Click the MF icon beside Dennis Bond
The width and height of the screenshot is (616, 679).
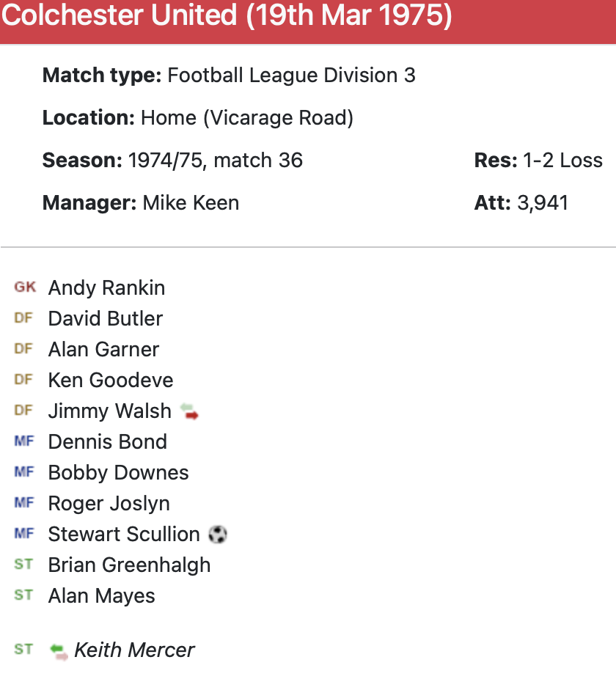(24, 441)
